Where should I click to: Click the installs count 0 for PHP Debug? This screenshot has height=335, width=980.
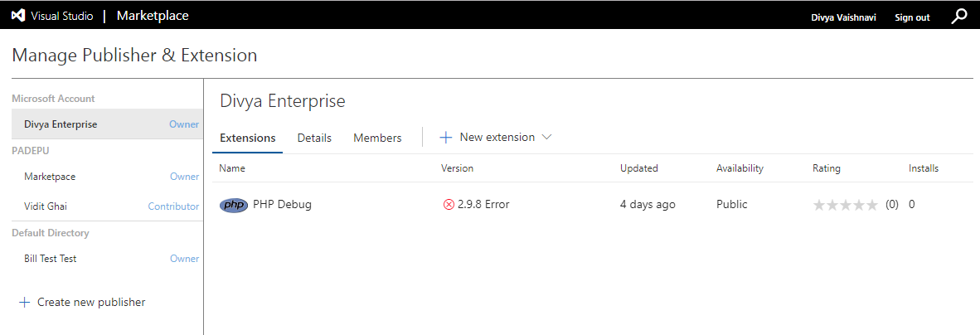[x=912, y=204]
